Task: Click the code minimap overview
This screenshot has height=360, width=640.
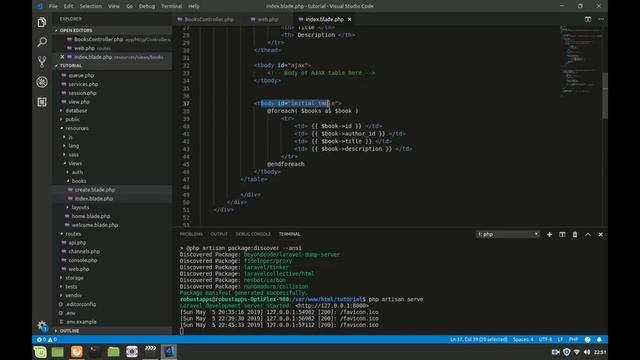Action: 581,61
